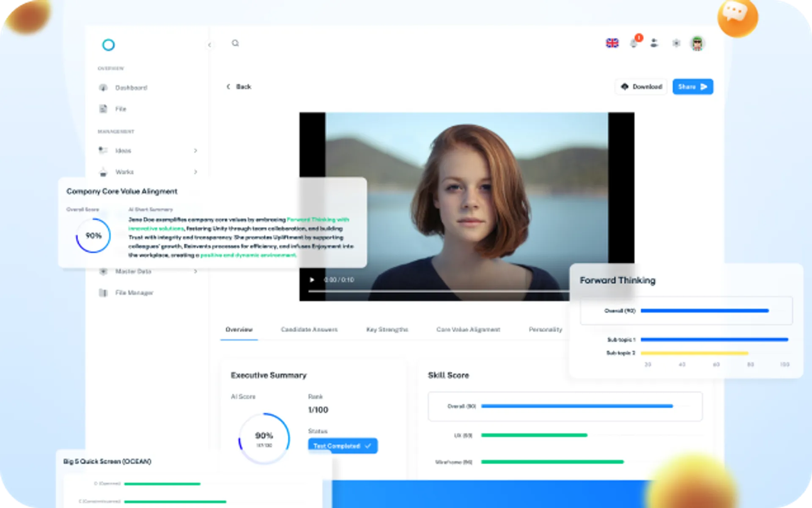Click the Dashboard sidebar icon
Image resolution: width=812 pixels, height=508 pixels.
click(103, 88)
